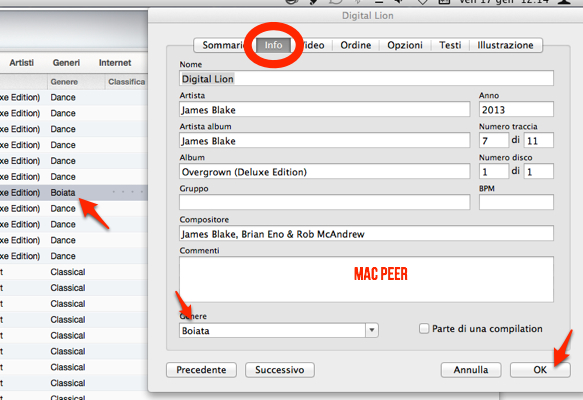Select the Generi view in library

(66, 63)
